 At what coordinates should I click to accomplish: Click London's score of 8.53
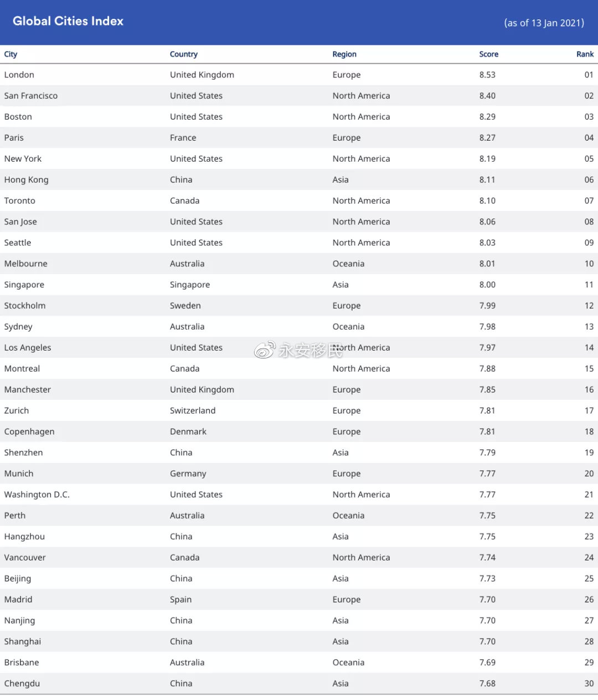click(x=487, y=75)
